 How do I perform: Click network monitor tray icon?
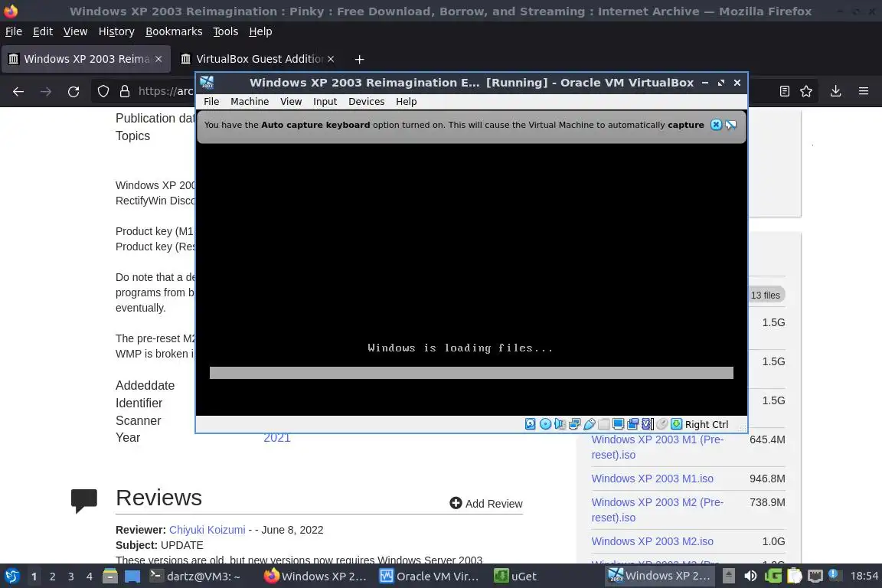pos(815,577)
